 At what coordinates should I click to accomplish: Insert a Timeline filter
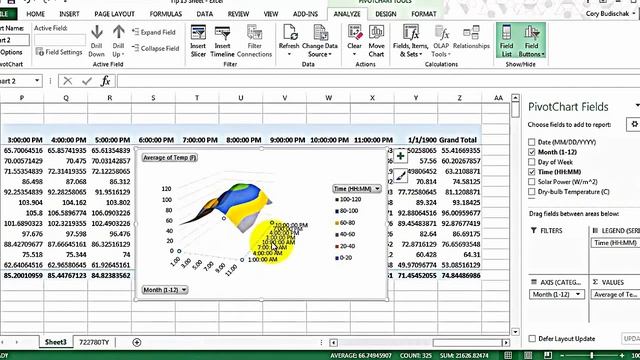point(222,41)
